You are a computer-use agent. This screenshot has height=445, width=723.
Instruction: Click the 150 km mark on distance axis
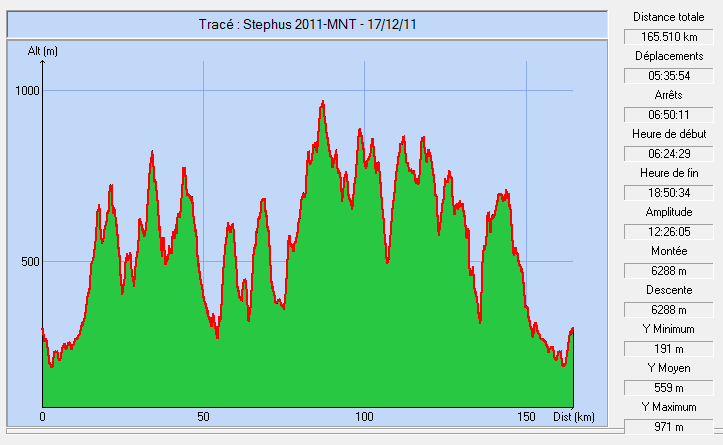coord(526,417)
